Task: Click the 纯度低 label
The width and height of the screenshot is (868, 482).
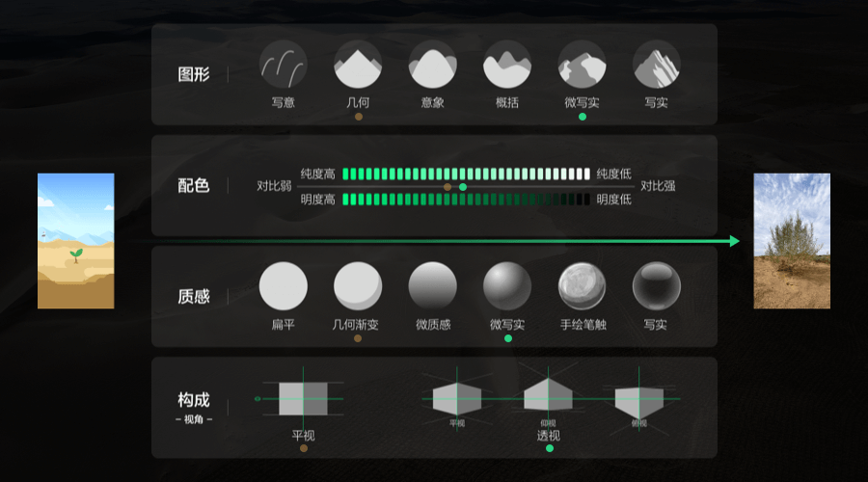Action: point(614,174)
